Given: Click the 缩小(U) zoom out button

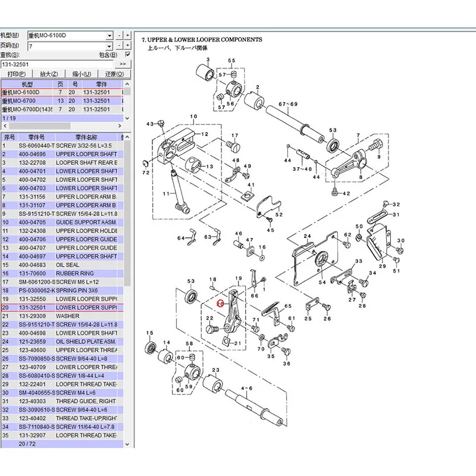Looking at the screenshot, I should tap(82, 74).
